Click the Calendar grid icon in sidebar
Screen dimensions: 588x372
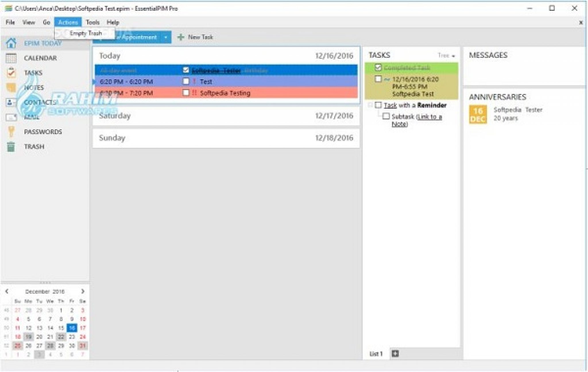click(11, 58)
